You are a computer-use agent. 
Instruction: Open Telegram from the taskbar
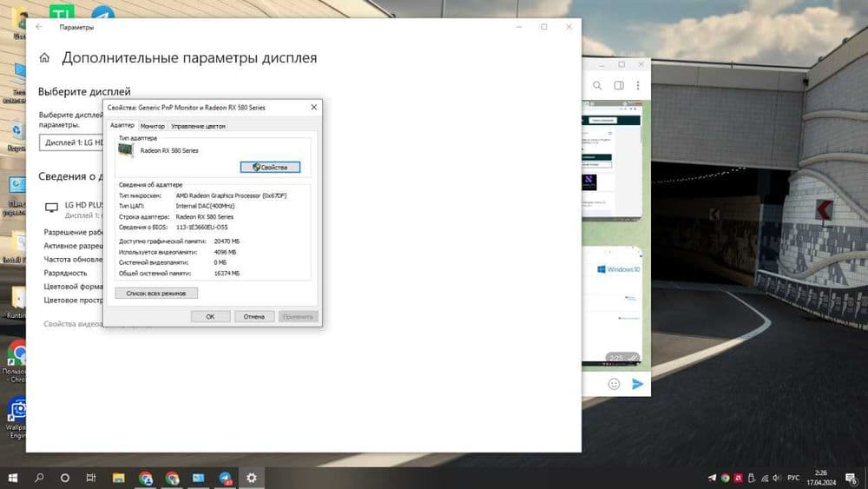click(x=226, y=478)
